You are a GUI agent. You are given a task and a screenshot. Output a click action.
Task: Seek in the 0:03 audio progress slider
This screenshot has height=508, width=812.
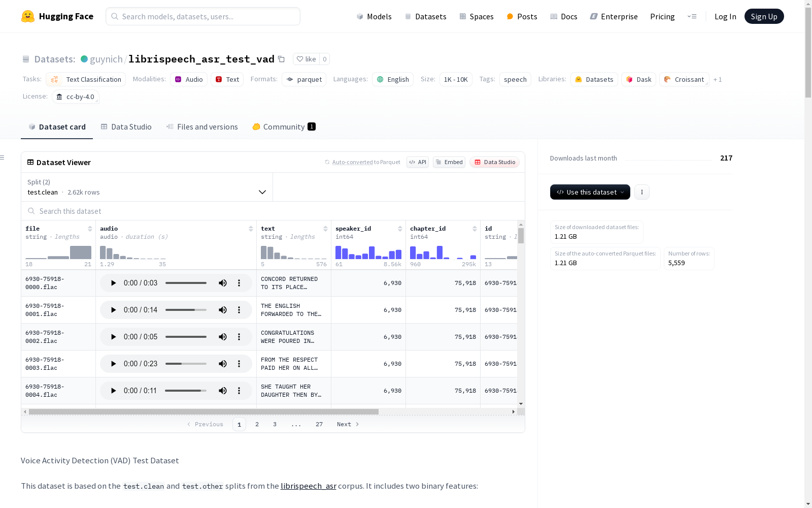pyautogui.click(x=186, y=283)
